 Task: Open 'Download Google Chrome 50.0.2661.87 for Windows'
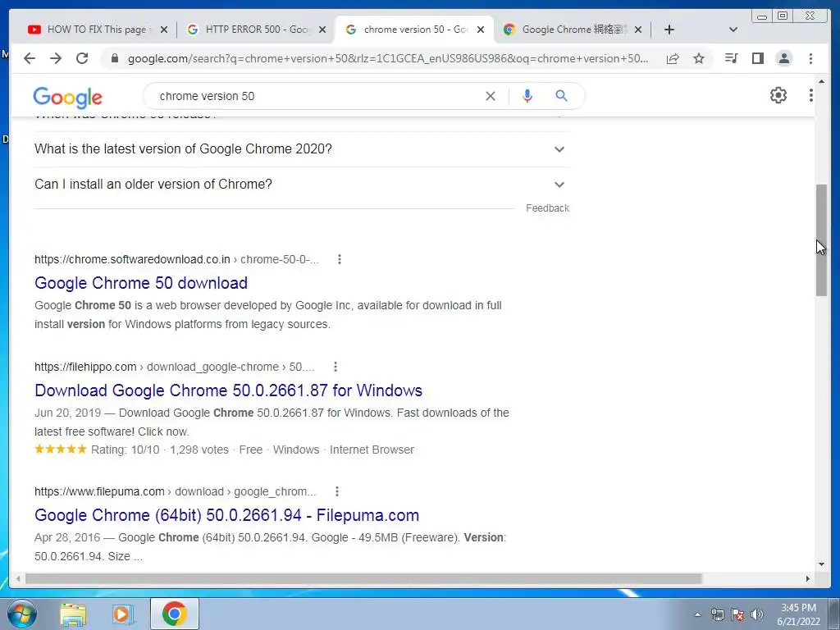coord(228,390)
